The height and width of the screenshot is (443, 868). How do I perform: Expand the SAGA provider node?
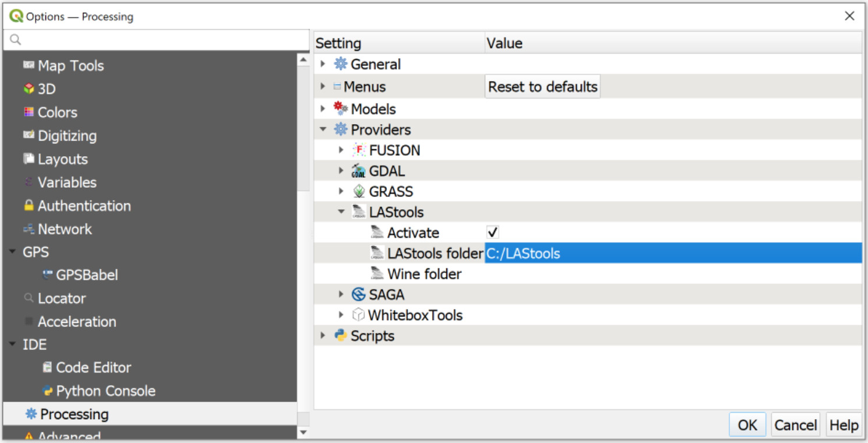pyautogui.click(x=341, y=294)
